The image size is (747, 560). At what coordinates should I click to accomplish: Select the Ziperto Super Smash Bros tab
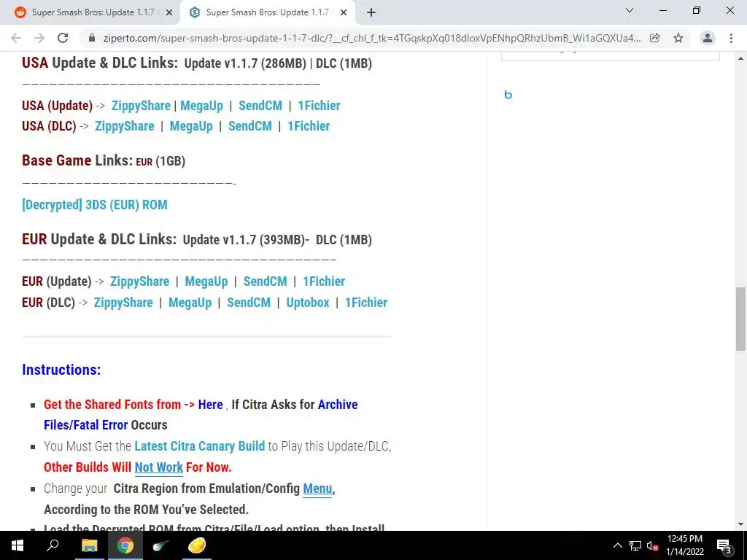click(x=267, y=13)
